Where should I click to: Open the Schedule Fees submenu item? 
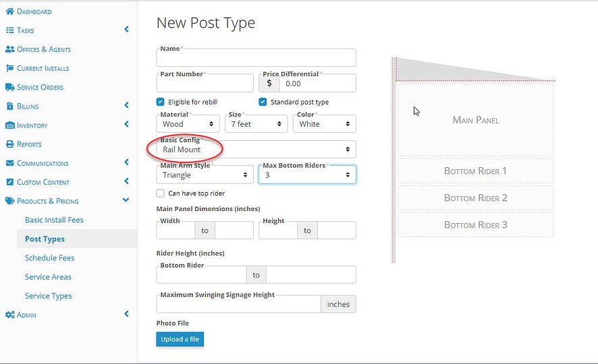[49, 257]
